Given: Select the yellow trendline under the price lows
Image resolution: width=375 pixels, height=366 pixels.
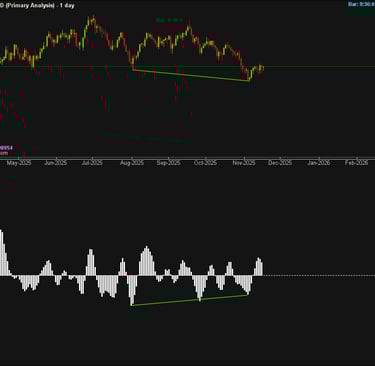Looking at the screenshot, I should 191,75.
